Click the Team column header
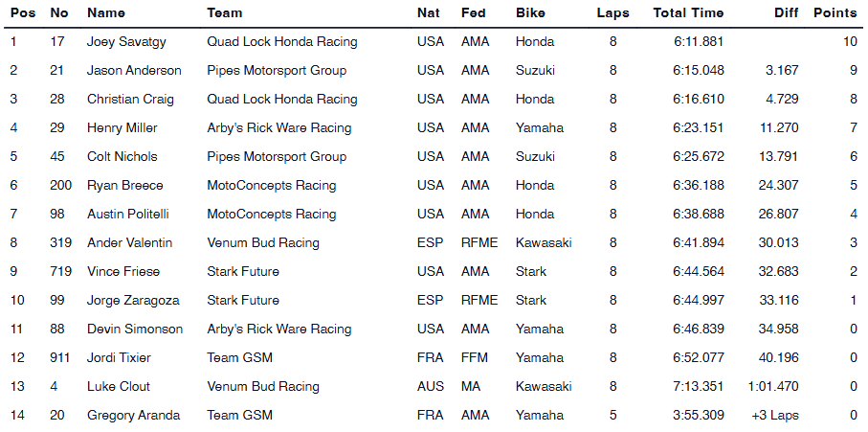This screenshot has height=432, width=868. point(225,13)
